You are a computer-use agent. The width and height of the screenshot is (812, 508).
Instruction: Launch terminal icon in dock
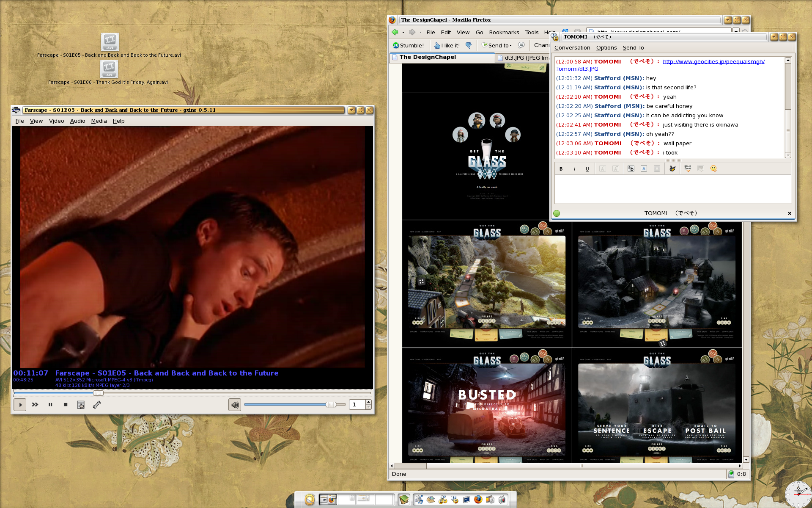point(466,500)
